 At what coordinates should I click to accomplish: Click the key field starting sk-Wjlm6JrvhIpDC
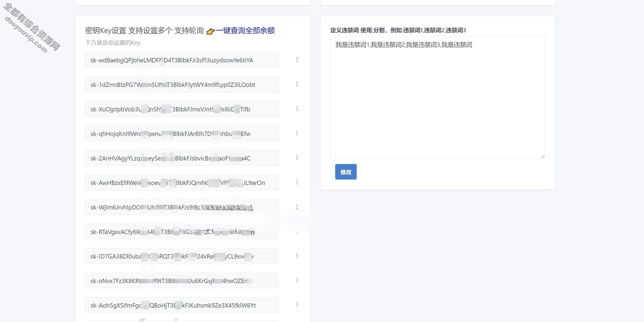[x=182, y=207]
